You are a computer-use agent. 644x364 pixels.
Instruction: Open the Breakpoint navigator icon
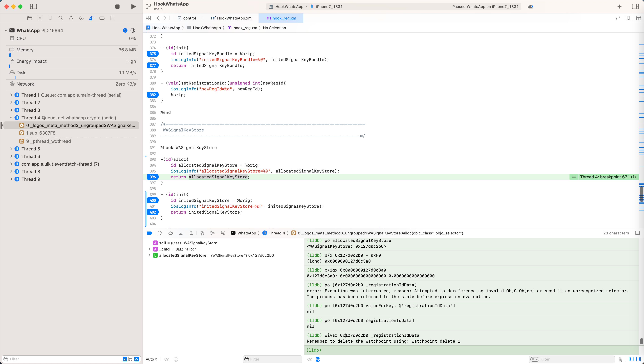tap(102, 18)
